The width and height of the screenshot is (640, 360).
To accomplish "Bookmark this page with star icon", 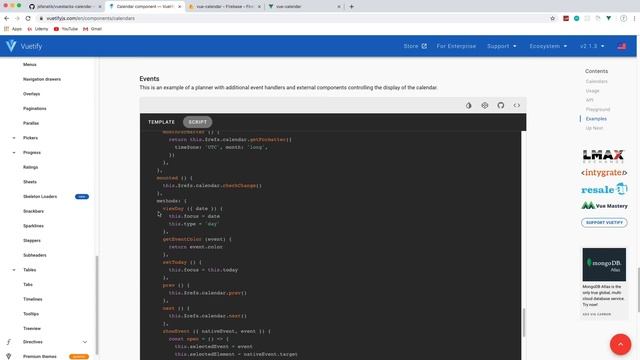I will tap(553, 18).
